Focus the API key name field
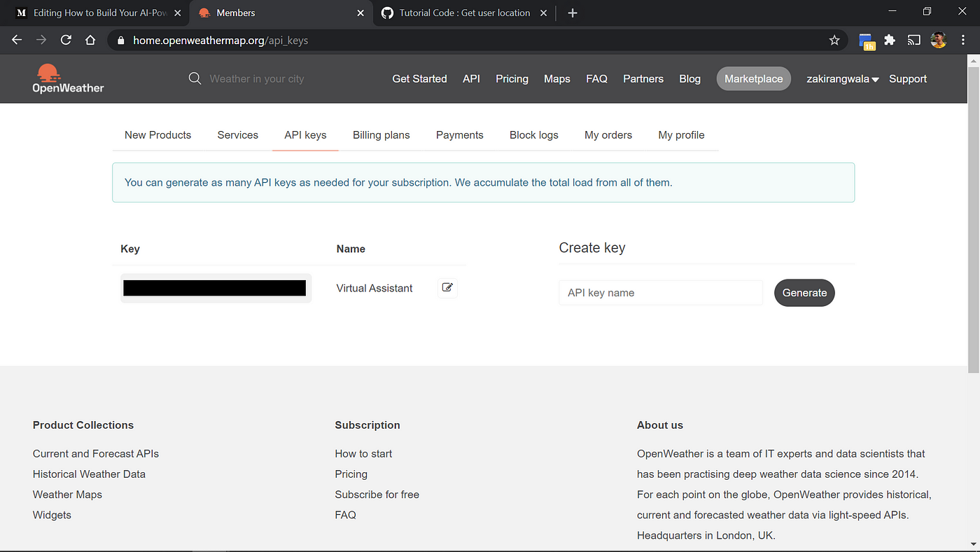The height and width of the screenshot is (552, 980). point(661,293)
